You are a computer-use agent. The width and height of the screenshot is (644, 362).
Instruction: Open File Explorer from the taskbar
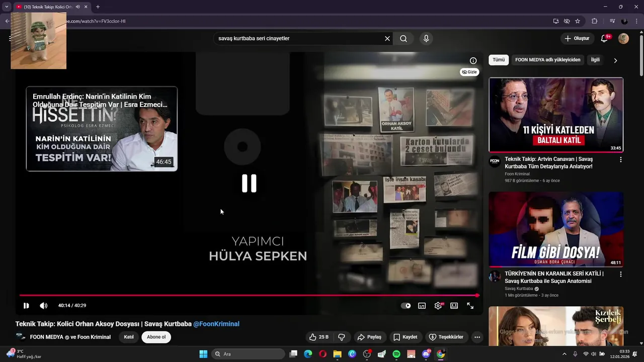coord(338,354)
